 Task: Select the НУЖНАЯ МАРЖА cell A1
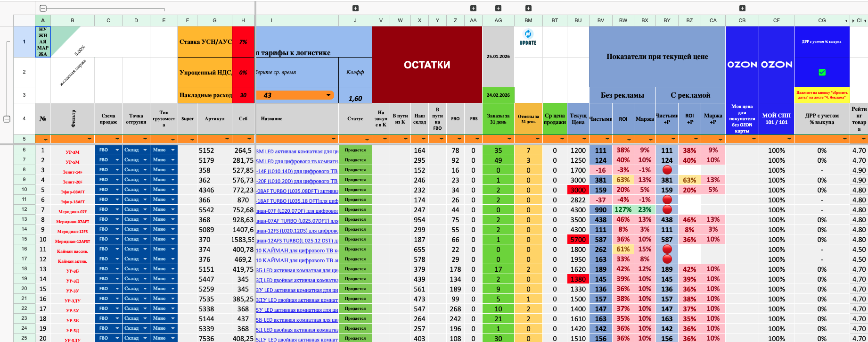point(43,42)
